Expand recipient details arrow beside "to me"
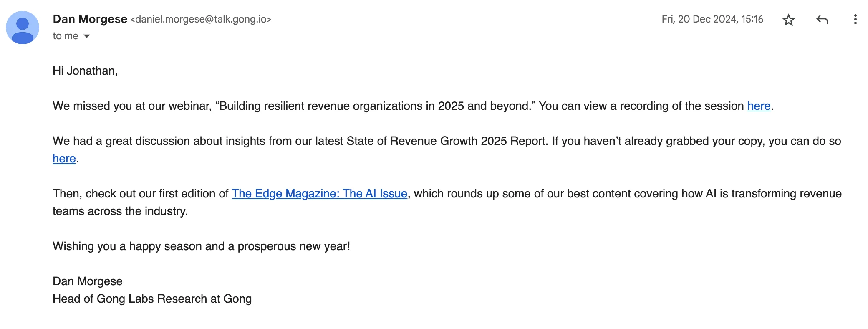Image resolution: width=868 pixels, height=329 pixels. 87,36
